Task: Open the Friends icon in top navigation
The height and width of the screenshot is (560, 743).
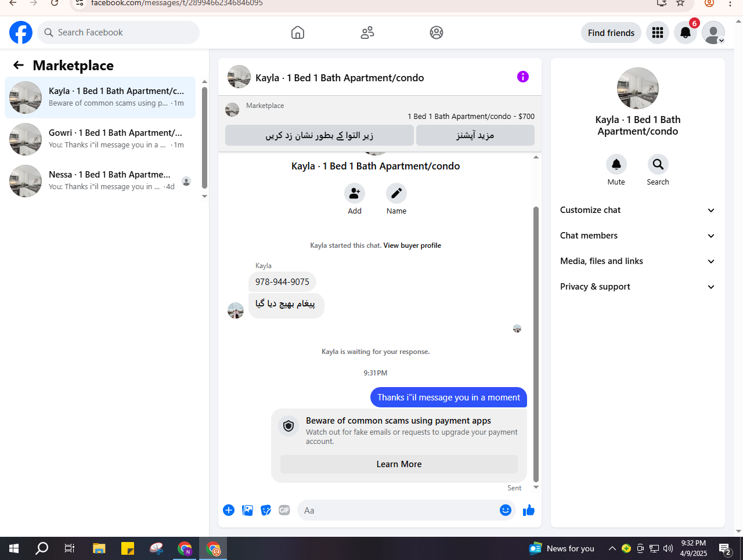Action: pos(367,32)
